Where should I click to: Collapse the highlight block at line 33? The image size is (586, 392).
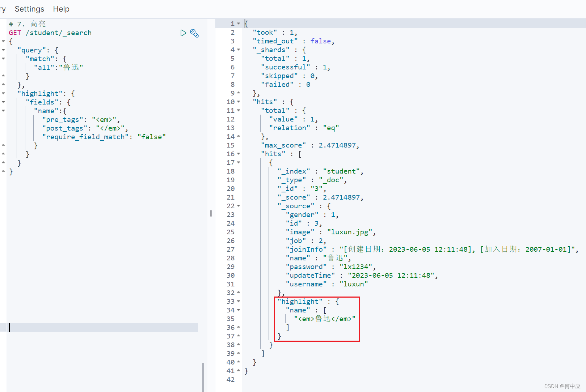239,301
